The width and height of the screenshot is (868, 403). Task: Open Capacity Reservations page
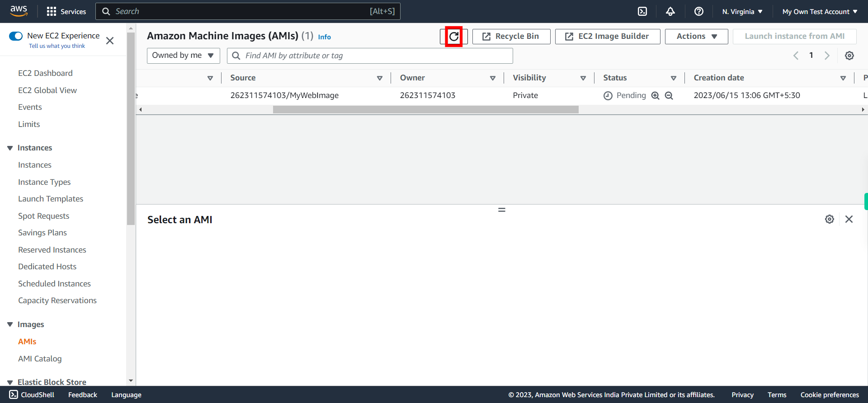(x=57, y=300)
